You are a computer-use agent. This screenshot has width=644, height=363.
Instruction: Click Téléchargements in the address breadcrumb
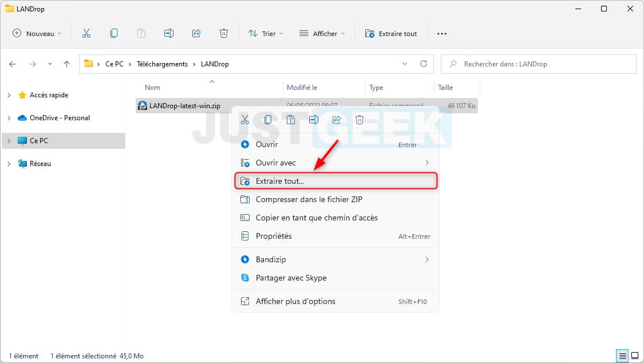(x=162, y=64)
